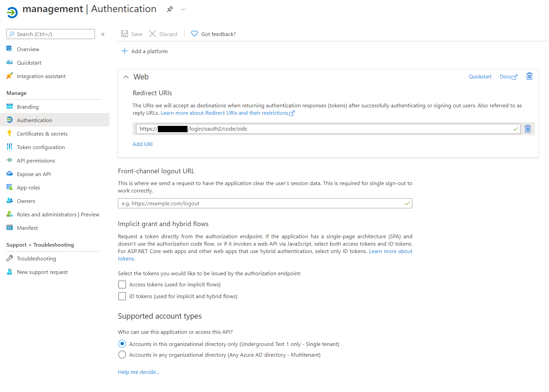The width and height of the screenshot is (549, 392).
Task: Open Certificates & secrets in sidebar
Action: pyautogui.click(x=42, y=134)
